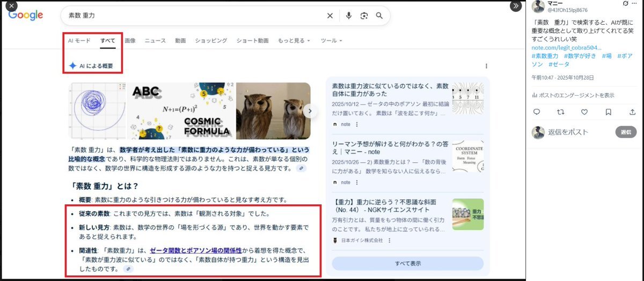Click the 素数 重力 search input field
This screenshot has height=281, width=644.
[x=193, y=16]
